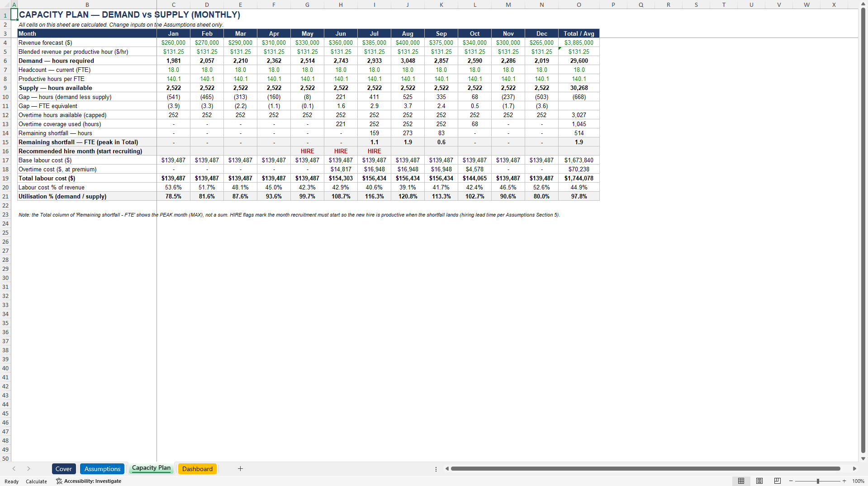Select column O header
Image resolution: width=868 pixels, height=486 pixels.
point(579,5)
